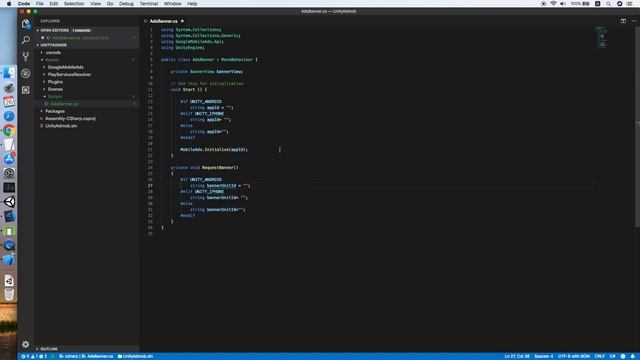640x360 pixels.
Task: Open the volume control in the menu bar
Action: point(563,4)
